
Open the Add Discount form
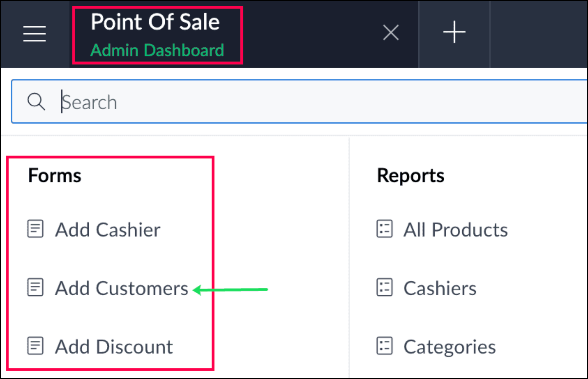pos(114,347)
